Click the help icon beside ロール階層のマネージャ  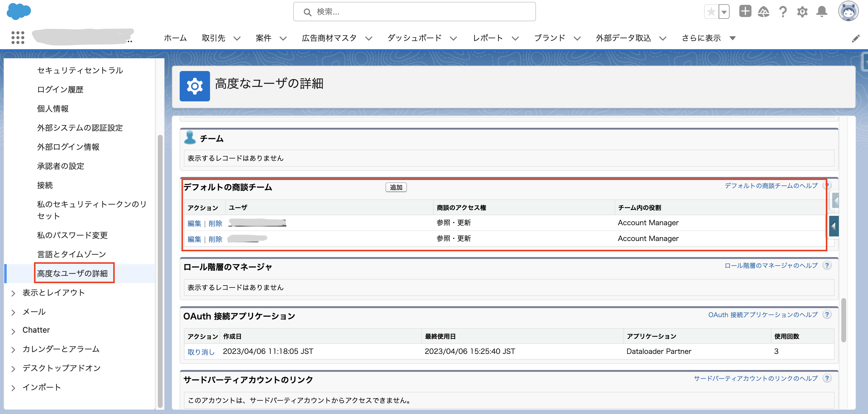click(x=826, y=266)
